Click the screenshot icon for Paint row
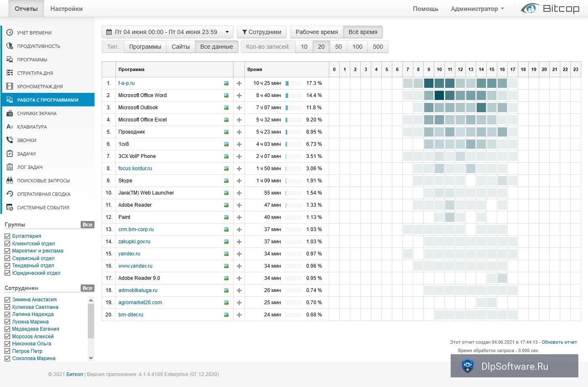Screen dimensions: 588x387 coord(226,217)
